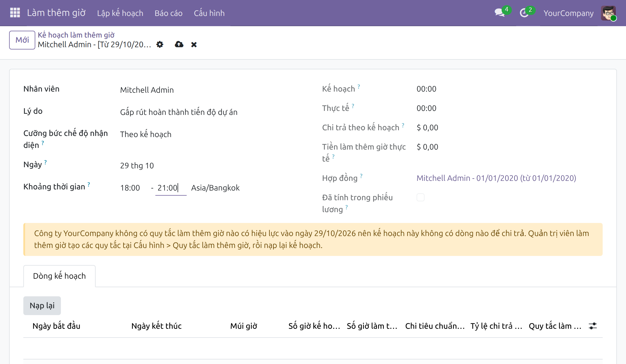Open the apps grid menu icon

[15, 13]
